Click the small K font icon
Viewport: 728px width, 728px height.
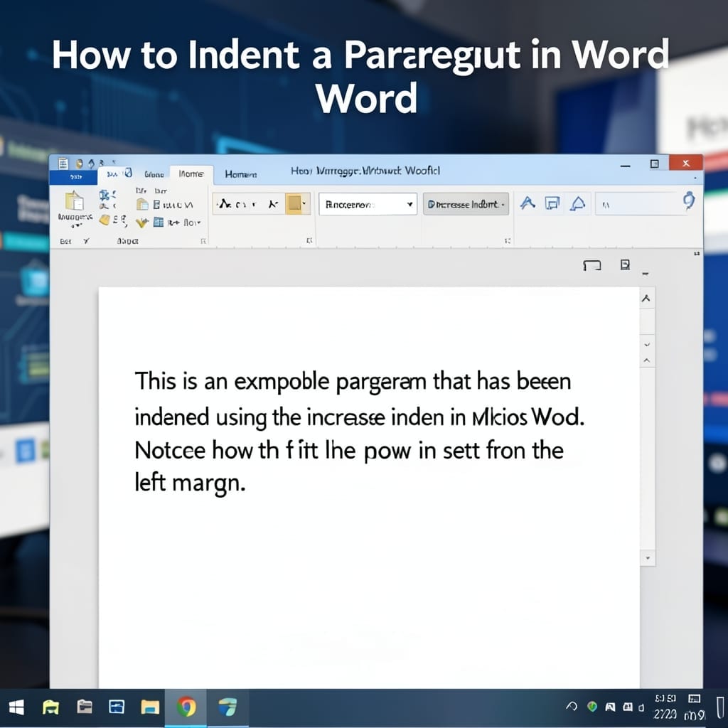click(x=273, y=204)
